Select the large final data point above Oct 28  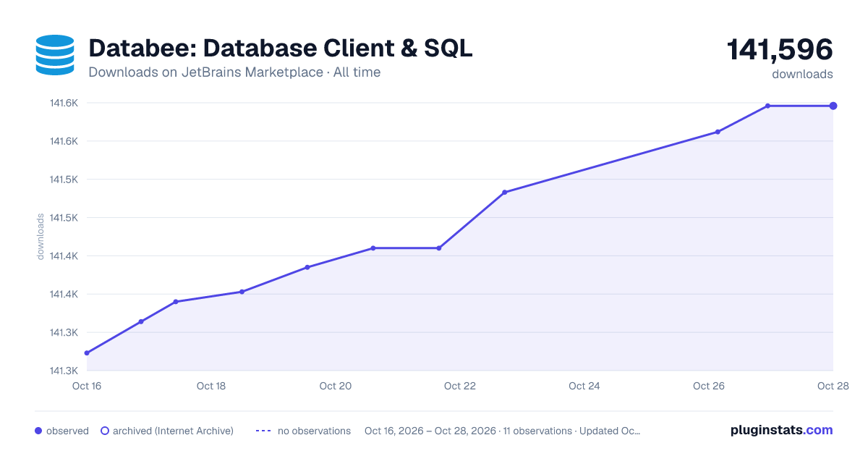point(833,106)
